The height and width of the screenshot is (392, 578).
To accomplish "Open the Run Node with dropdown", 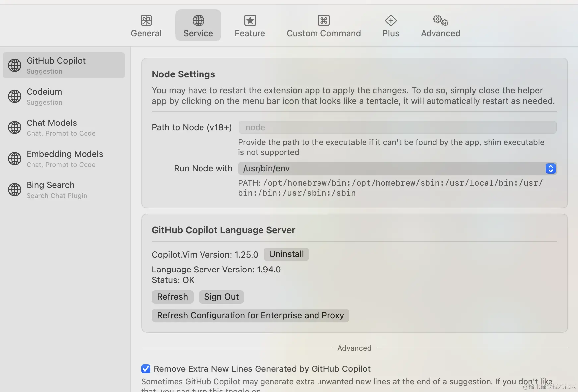I will pyautogui.click(x=397, y=169).
